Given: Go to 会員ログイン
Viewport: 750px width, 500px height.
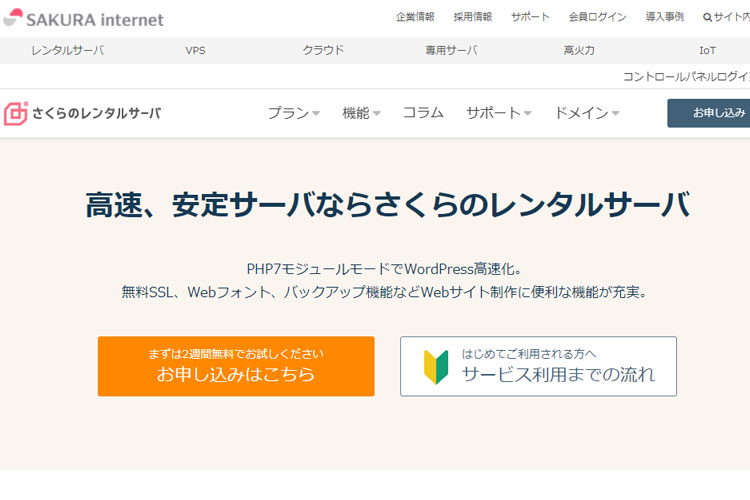Looking at the screenshot, I should point(597,17).
